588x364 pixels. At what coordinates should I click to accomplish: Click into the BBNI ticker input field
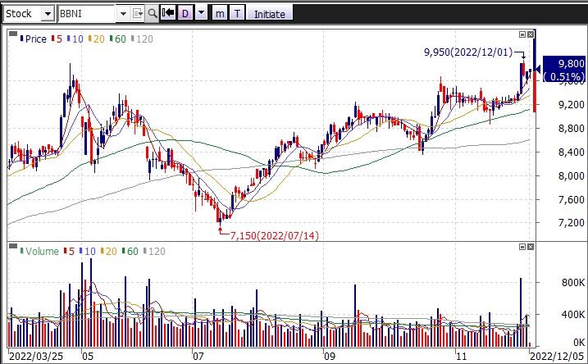pos(87,13)
